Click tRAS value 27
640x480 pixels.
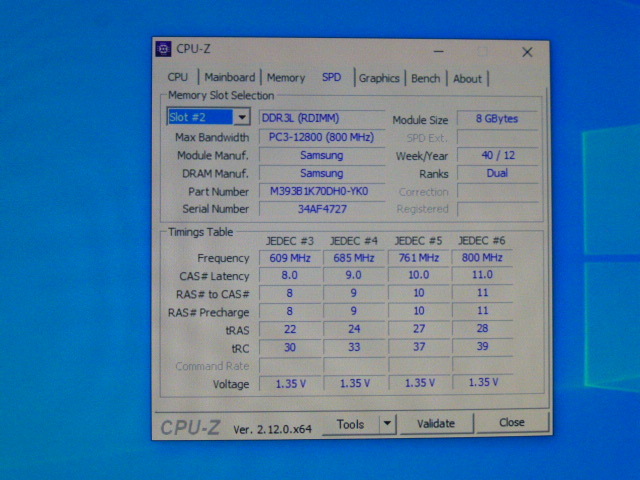pyautogui.click(x=418, y=329)
